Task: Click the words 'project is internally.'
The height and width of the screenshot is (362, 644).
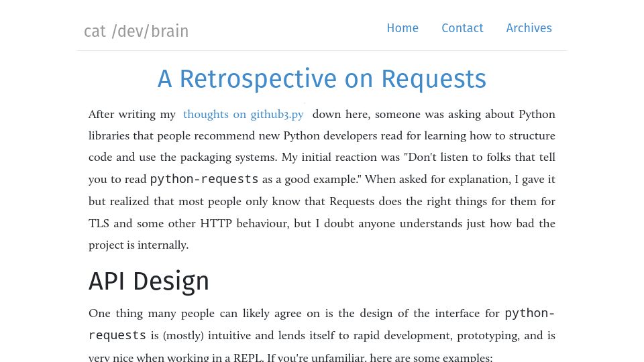Action: [x=138, y=245]
